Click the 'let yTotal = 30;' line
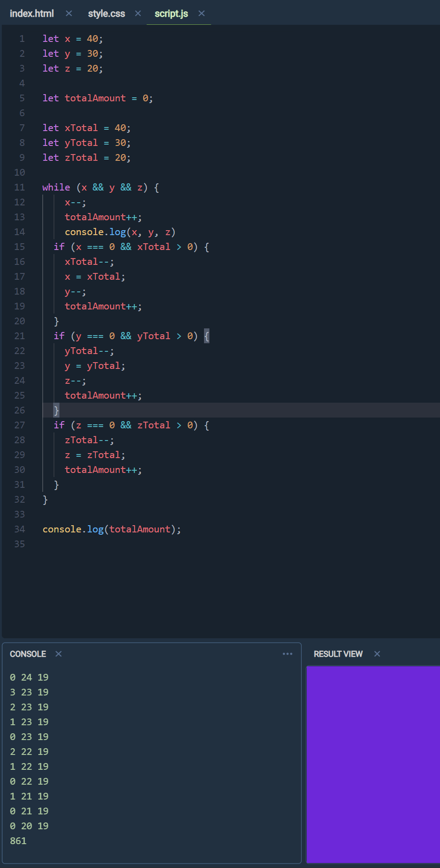Screen dimensions: 440x868 click(86, 143)
